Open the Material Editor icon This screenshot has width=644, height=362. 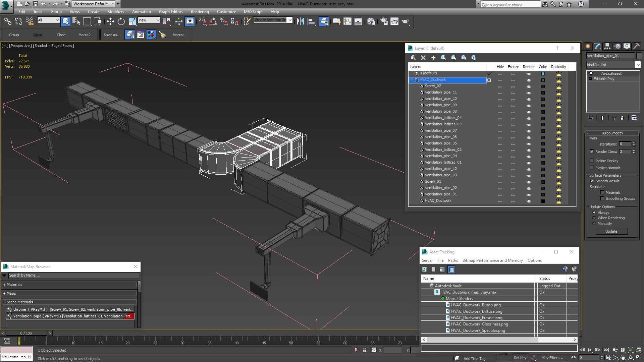click(371, 21)
